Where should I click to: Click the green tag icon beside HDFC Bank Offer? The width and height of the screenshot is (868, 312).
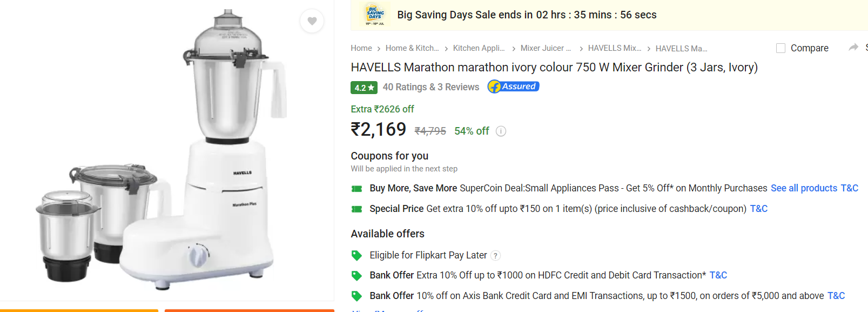coord(356,275)
